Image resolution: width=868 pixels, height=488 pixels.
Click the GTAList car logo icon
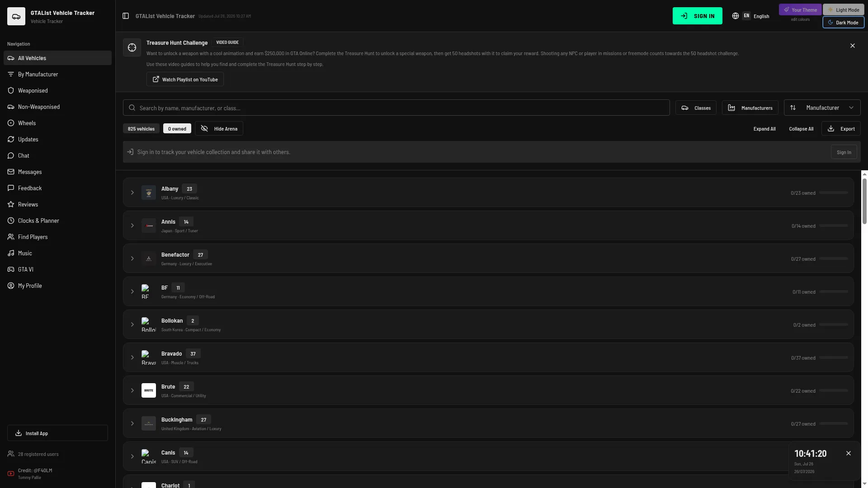pyautogui.click(x=16, y=16)
